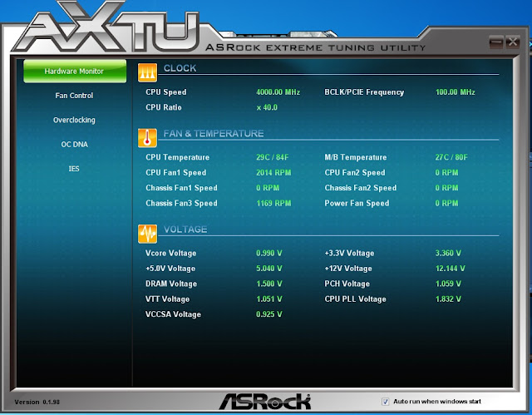
Task: Click +5.0V Voltage value 5.040 V
Action: pos(269,269)
